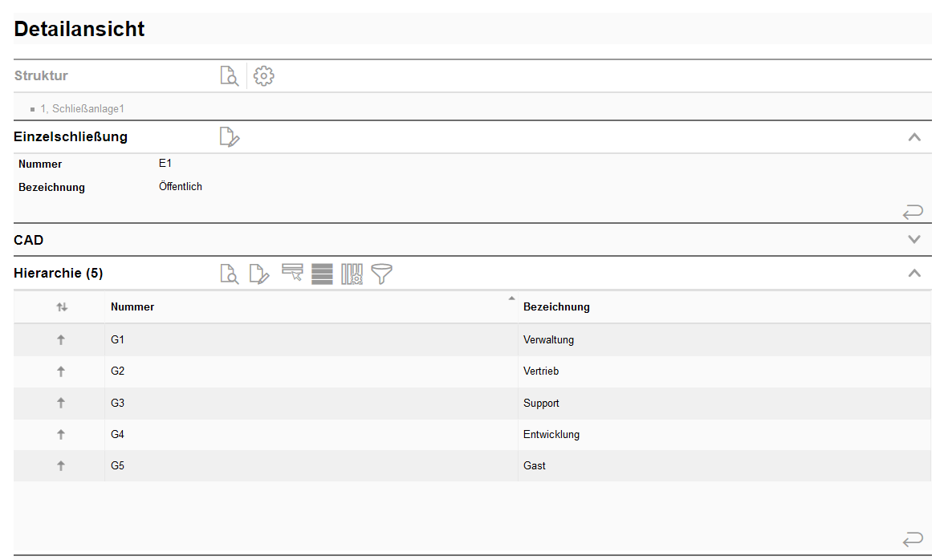Viewport: 948px width, 560px height.
Task: Sort table by Bezeichnung column
Action: point(556,306)
